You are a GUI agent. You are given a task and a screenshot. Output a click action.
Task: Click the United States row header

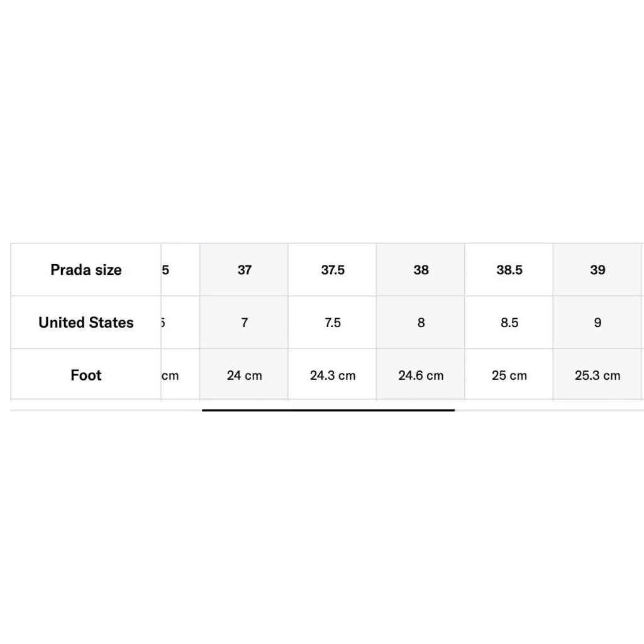[x=86, y=323]
